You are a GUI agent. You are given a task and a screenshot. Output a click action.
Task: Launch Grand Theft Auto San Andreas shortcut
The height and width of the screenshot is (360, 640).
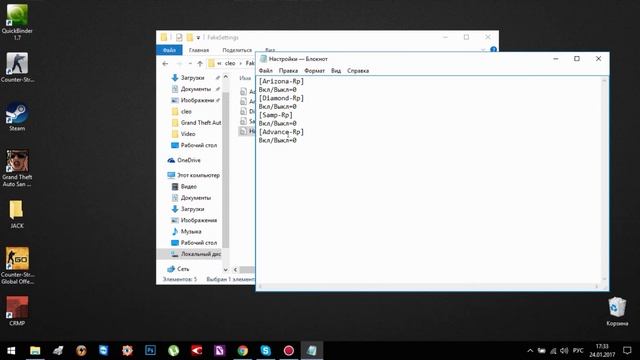(x=17, y=168)
